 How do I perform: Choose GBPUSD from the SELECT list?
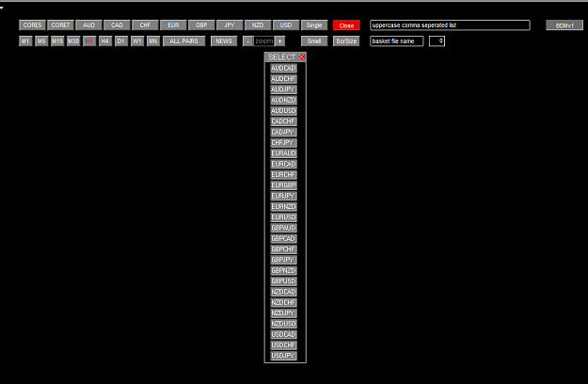point(283,280)
